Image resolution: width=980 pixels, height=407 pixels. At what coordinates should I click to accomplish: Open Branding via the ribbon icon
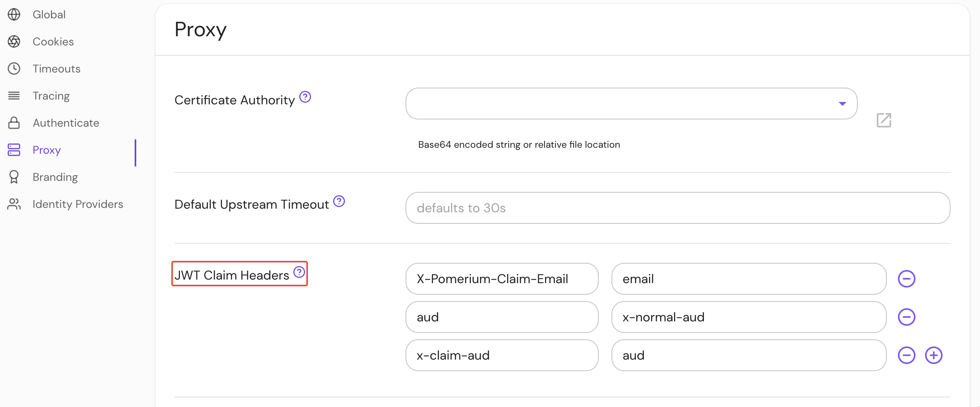click(x=14, y=177)
